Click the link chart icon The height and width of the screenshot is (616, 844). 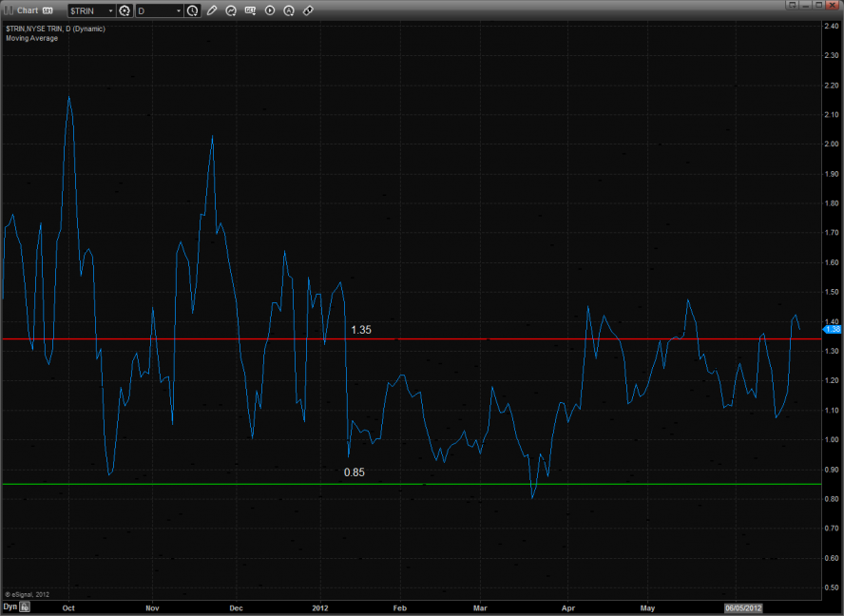[x=308, y=10]
